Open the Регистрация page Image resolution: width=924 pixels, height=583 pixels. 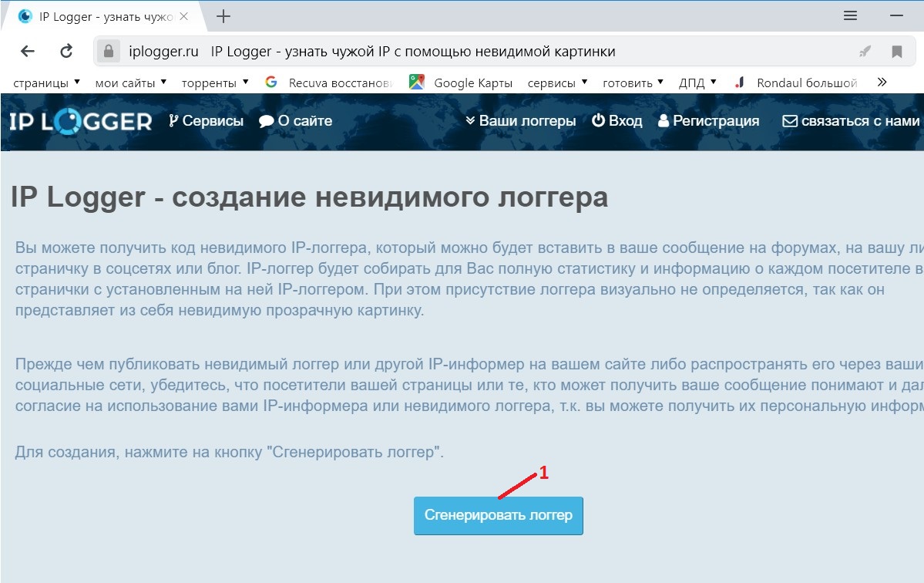(708, 121)
